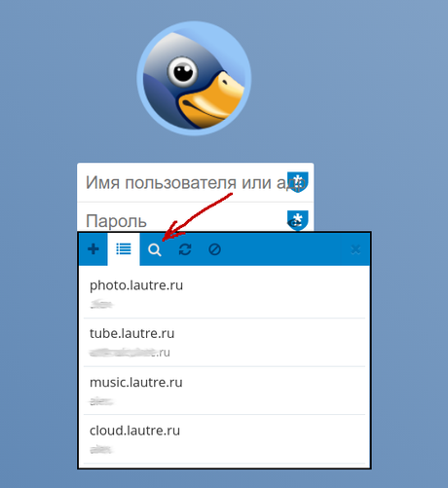448x488 pixels.
Task: Add a new credential with plus icon
Action: click(x=93, y=249)
